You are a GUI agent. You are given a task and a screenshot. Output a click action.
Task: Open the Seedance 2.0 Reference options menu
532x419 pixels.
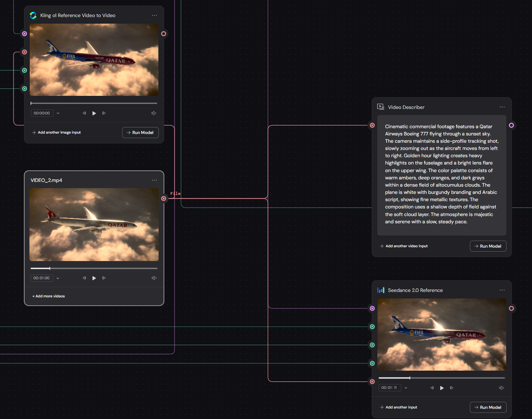(502, 290)
